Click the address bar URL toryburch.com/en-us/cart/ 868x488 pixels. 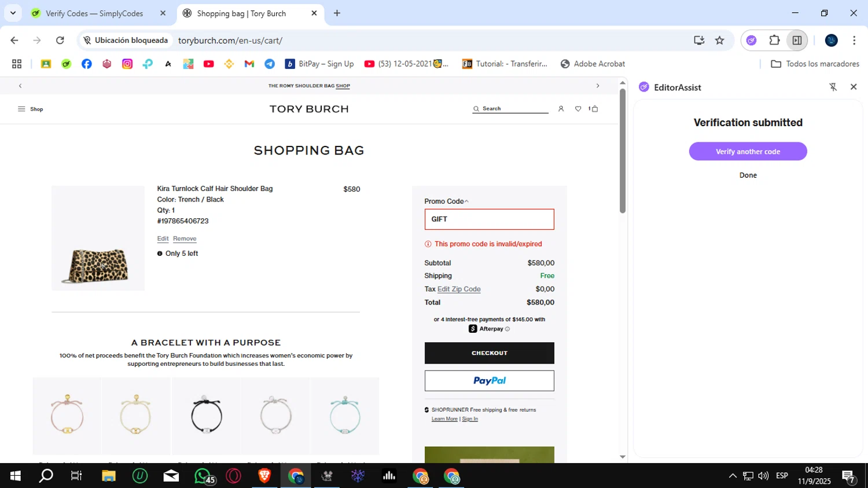[230, 41]
